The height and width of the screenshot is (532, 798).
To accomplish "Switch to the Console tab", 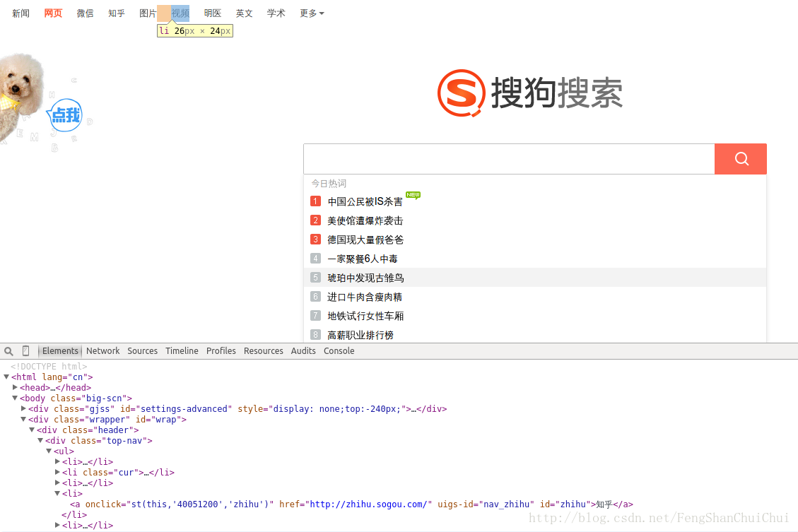I will [x=339, y=351].
